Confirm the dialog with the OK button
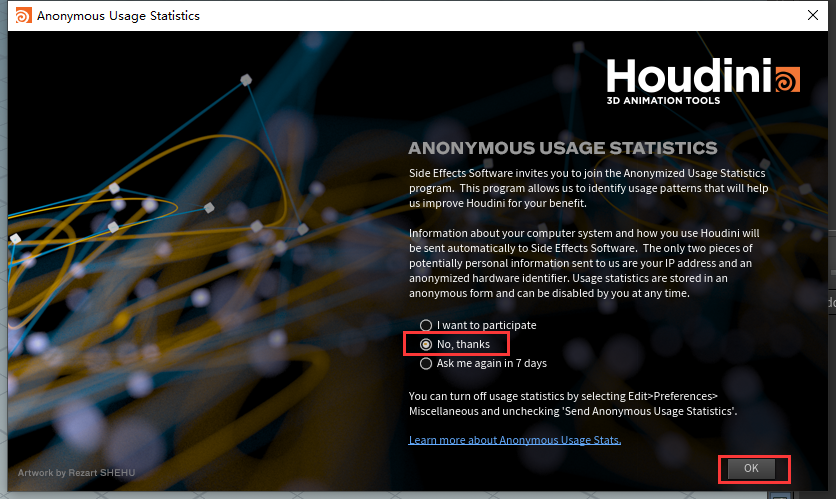This screenshot has width=836, height=499. coord(751,468)
